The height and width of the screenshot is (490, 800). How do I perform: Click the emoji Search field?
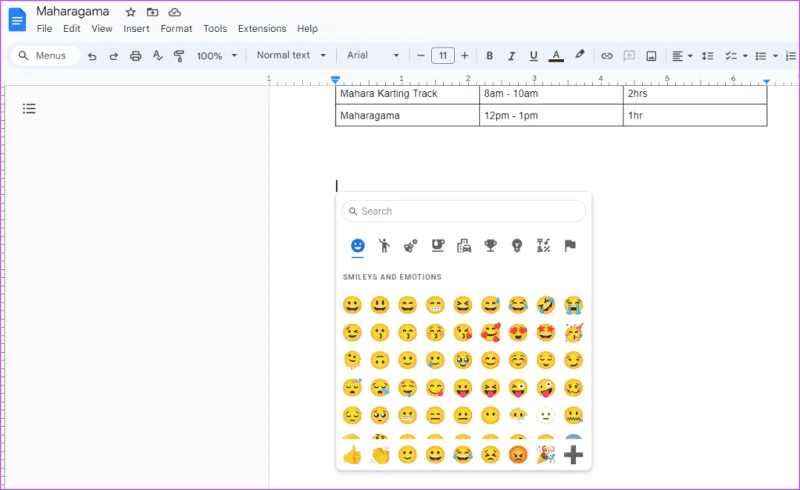pos(463,211)
